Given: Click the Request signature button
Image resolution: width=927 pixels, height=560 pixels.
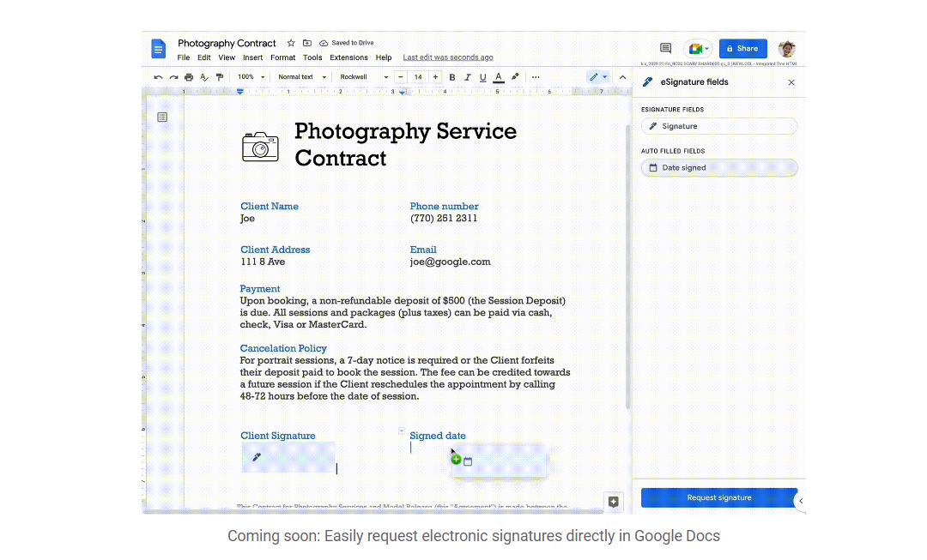Looking at the screenshot, I should [x=718, y=497].
